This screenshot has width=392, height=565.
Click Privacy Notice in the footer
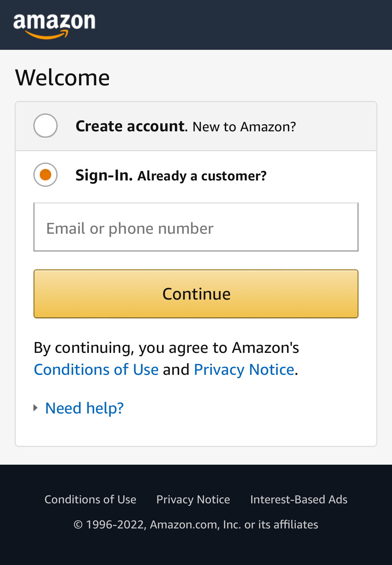coord(193,499)
